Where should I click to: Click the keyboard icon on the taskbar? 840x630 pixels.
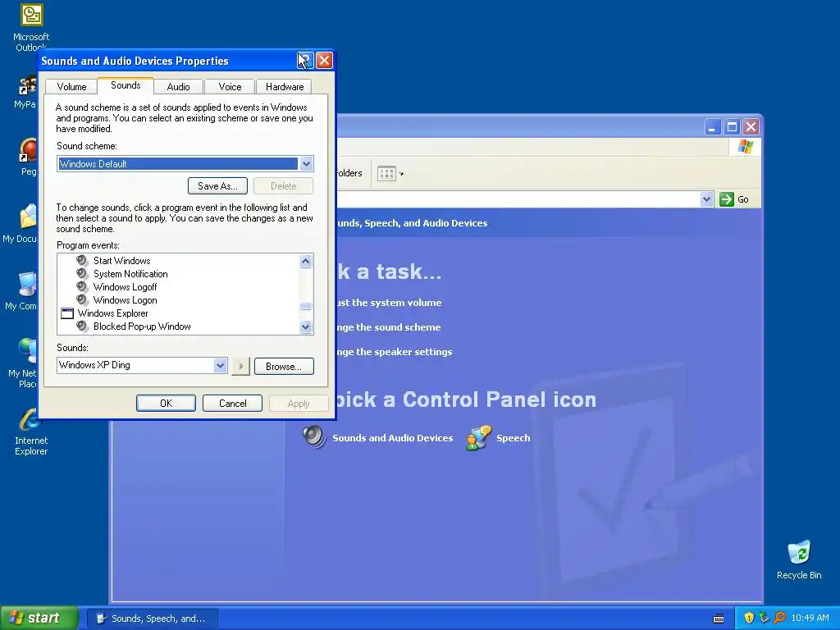719,619
